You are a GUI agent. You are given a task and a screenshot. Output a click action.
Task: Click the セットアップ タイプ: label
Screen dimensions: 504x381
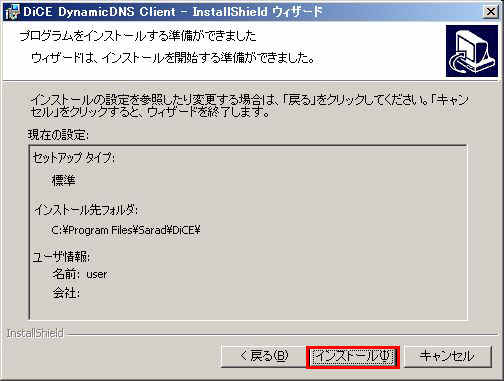(73, 158)
